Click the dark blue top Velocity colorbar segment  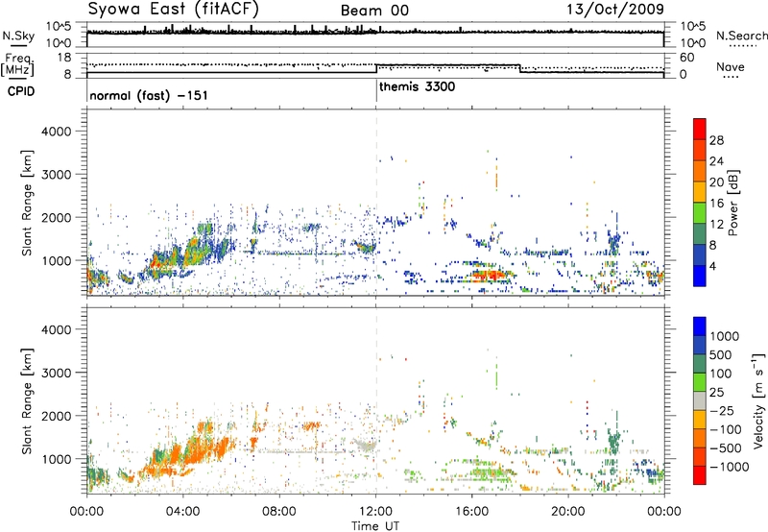point(700,326)
